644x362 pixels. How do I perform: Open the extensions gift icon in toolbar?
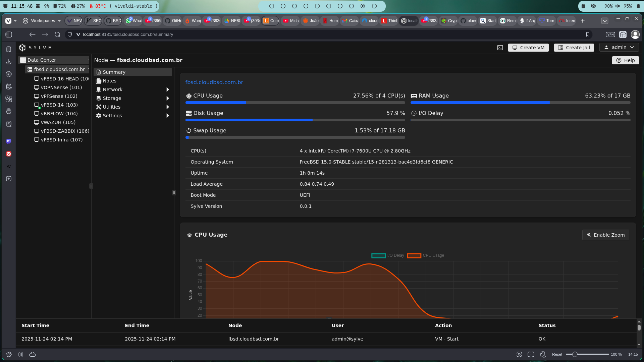click(623, 35)
